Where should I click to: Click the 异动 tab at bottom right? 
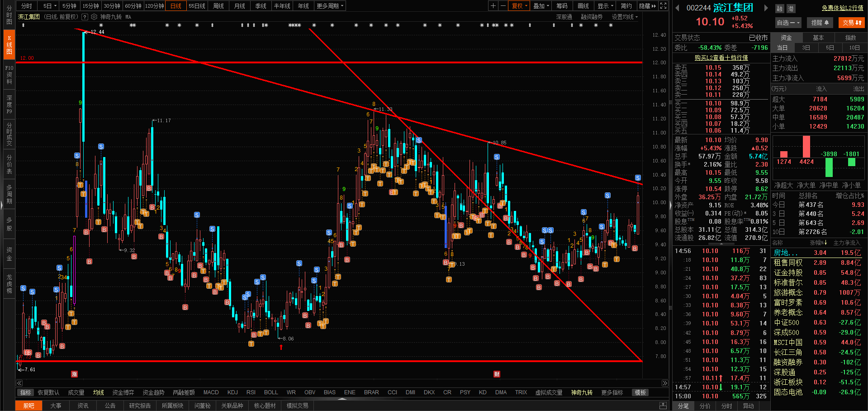pos(749,406)
